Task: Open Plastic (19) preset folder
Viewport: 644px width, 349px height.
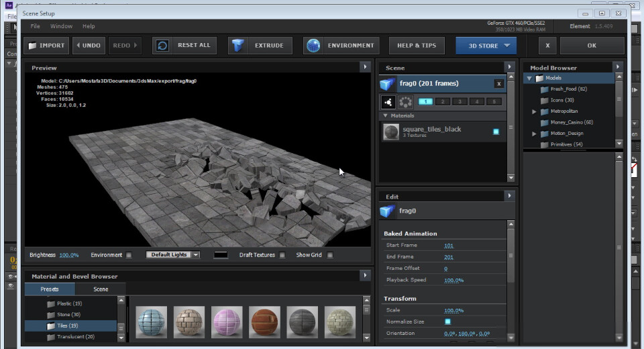Action: [65, 303]
